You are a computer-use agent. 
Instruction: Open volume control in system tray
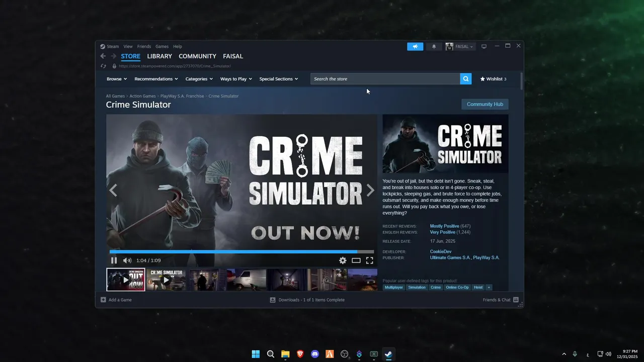pos(609,354)
